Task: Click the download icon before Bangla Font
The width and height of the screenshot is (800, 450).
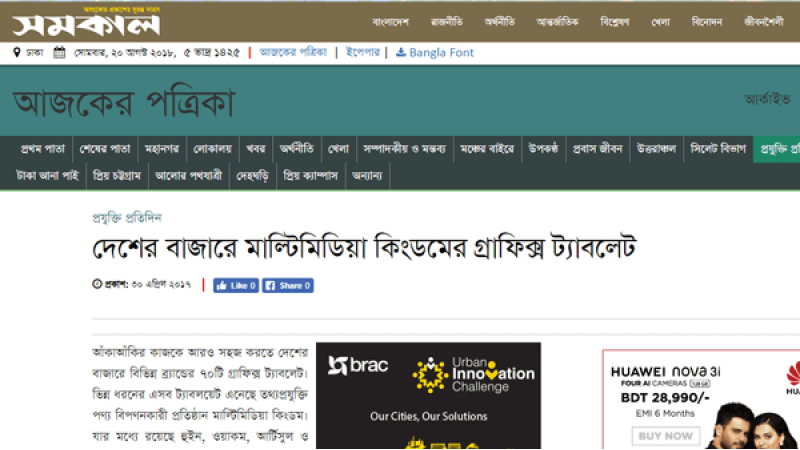Action: click(x=401, y=52)
